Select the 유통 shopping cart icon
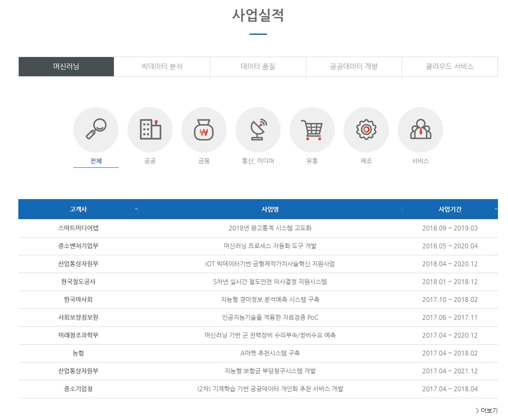The width and height of the screenshot is (508, 420). (312, 129)
